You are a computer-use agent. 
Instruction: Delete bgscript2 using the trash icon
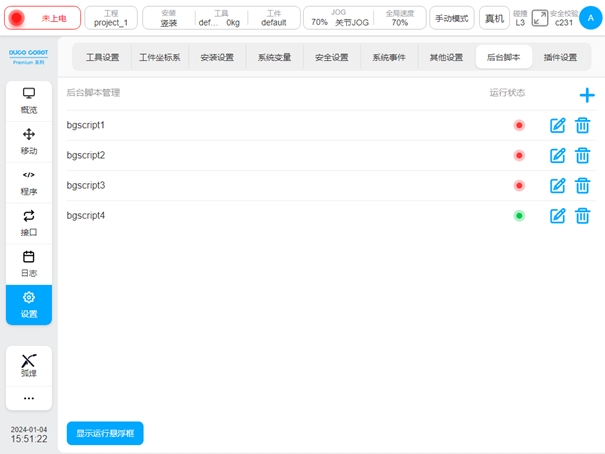tap(583, 155)
